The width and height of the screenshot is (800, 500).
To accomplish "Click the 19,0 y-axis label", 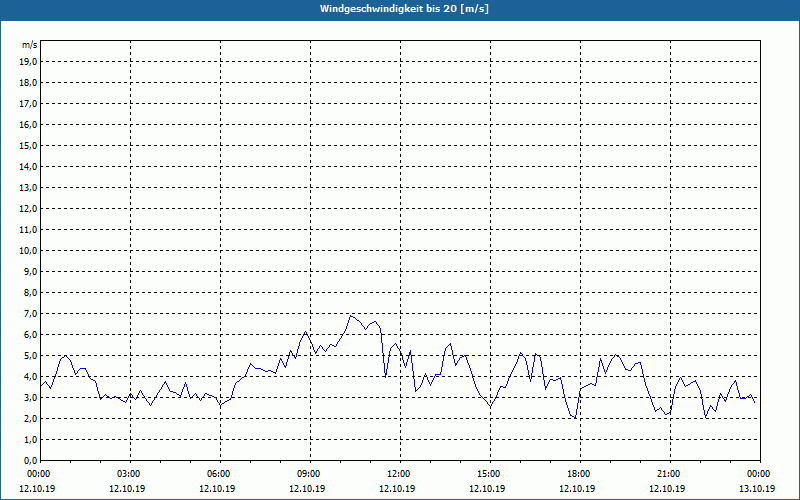I will coord(28,62).
